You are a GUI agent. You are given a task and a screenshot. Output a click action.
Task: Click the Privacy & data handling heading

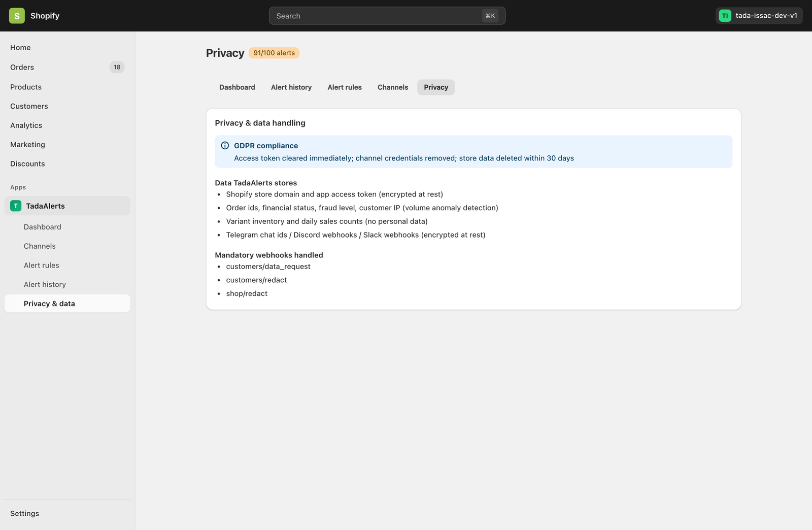[x=260, y=123]
